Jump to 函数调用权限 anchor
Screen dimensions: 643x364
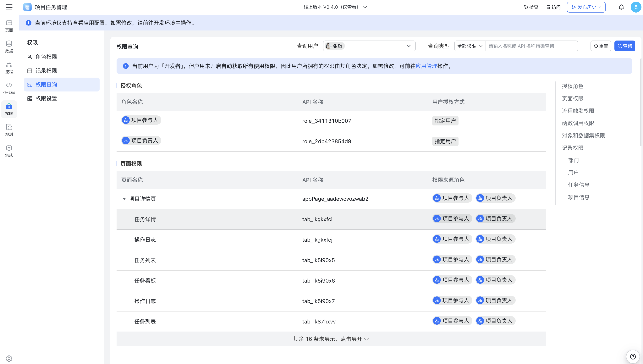click(x=578, y=123)
